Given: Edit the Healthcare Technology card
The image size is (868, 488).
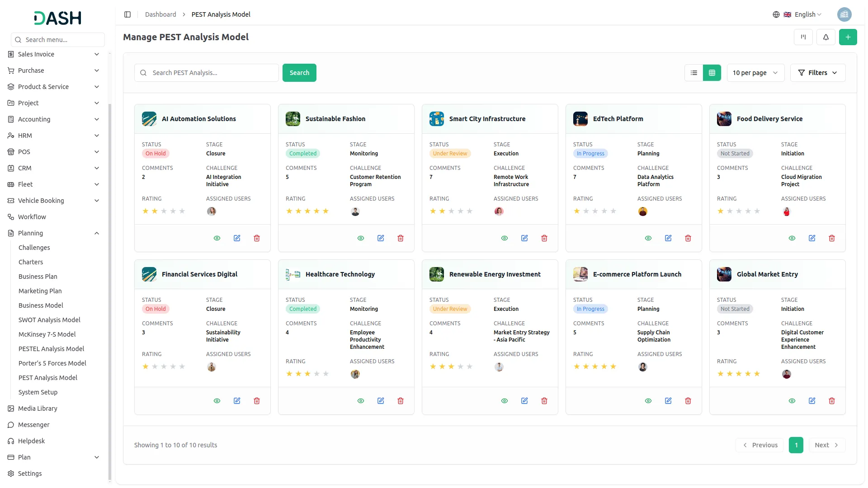Looking at the screenshot, I should (x=381, y=401).
